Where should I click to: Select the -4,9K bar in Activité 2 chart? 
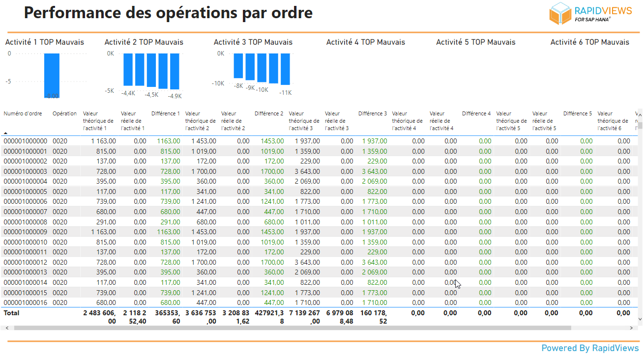click(x=175, y=72)
